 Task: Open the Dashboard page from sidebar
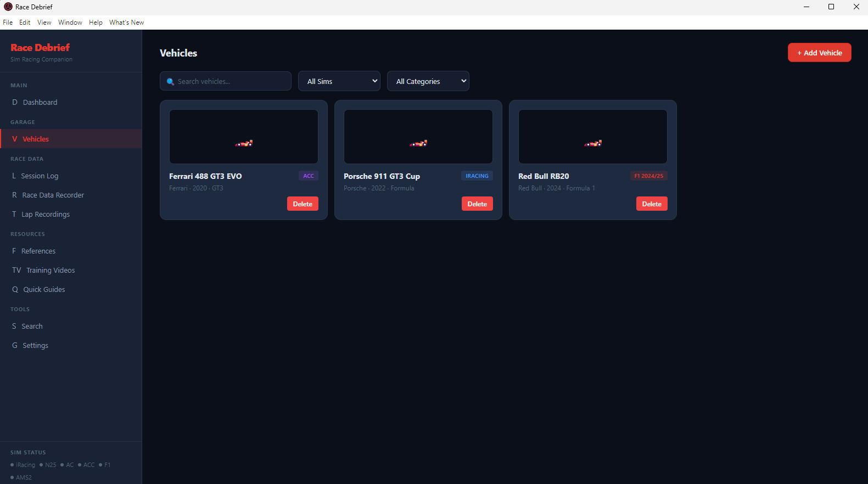[x=71, y=102]
